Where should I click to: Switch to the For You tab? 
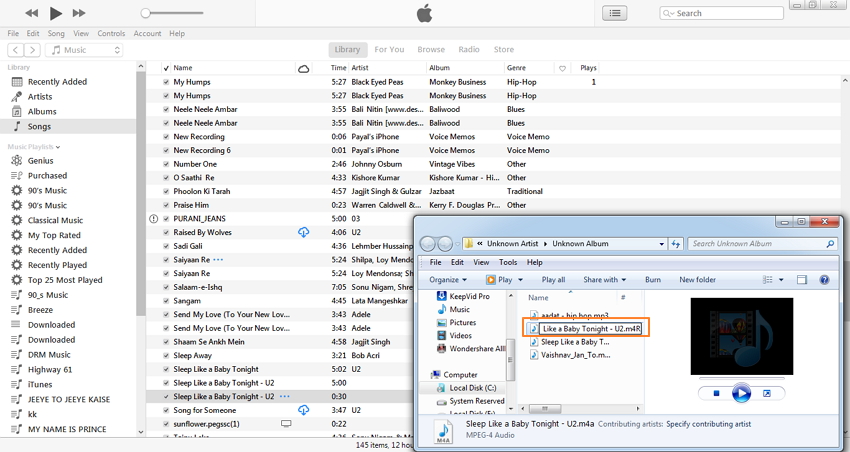(389, 49)
